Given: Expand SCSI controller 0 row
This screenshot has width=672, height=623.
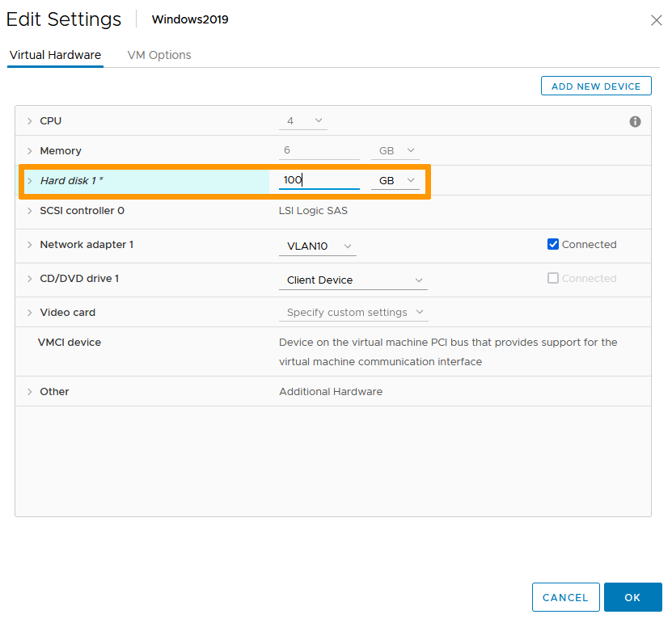Looking at the screenshot, I should pyautogui.click(x=30, y=211).
